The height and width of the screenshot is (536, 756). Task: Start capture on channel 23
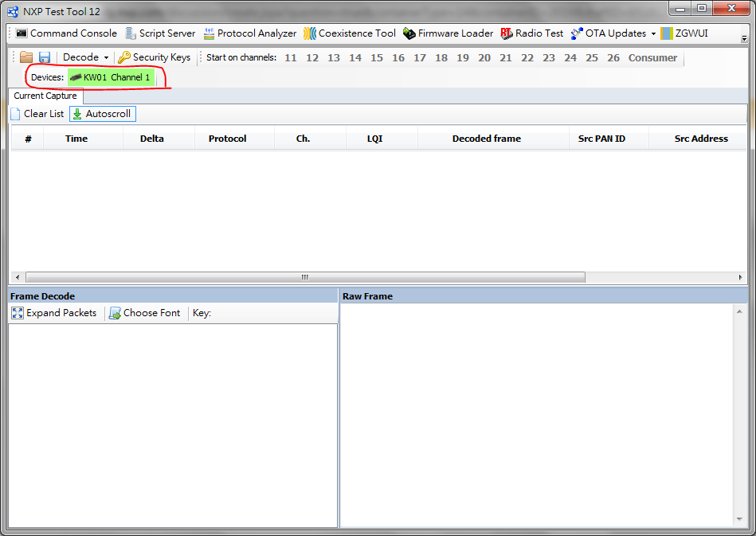(549, 58)
